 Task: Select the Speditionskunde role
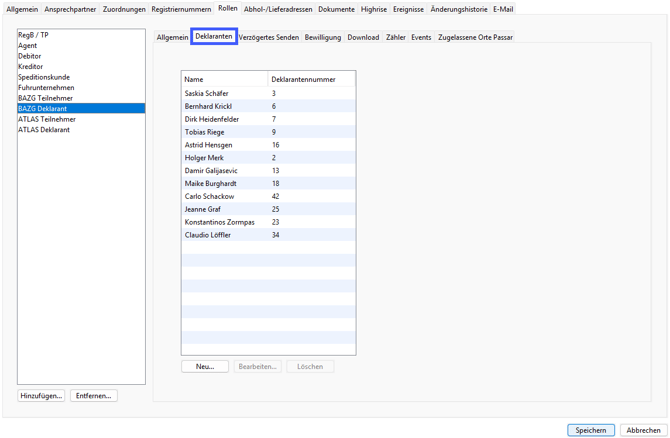44,77
